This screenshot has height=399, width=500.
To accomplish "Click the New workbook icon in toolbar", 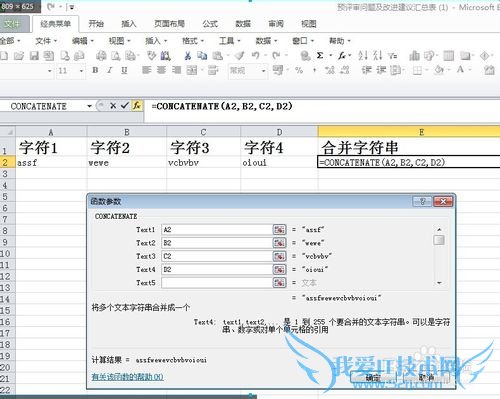I will 4,56.
